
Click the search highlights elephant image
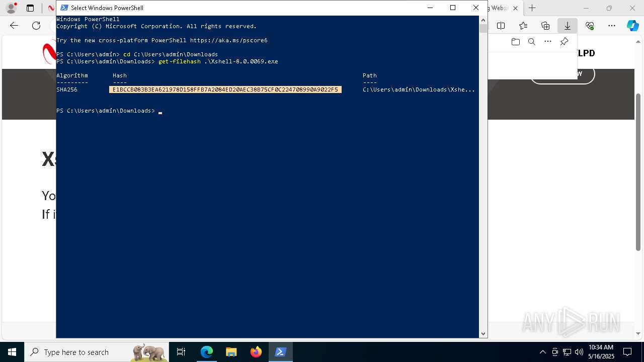click(x=149, y=352)
